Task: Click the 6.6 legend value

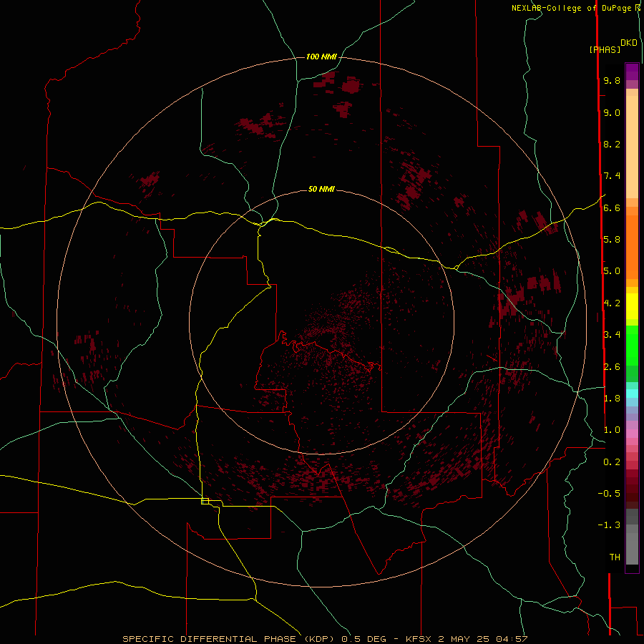Action: tap(612, 208)
